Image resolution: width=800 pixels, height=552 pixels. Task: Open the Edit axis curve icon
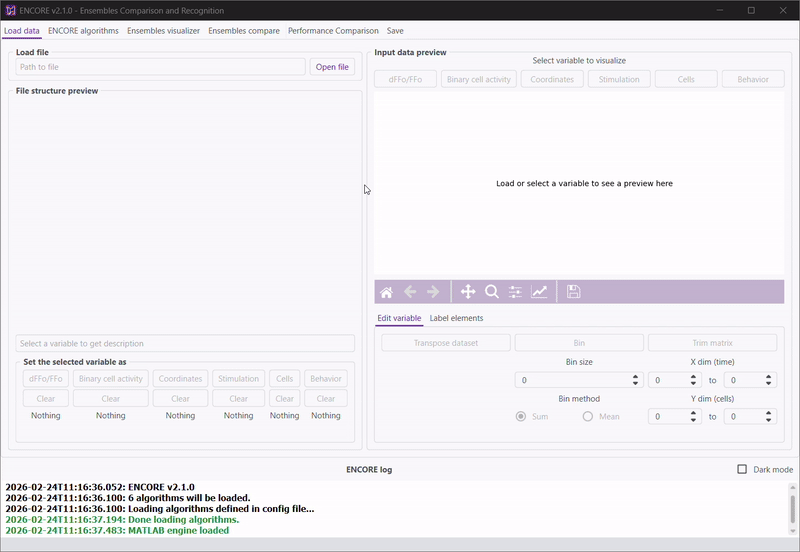pos(539,292)
